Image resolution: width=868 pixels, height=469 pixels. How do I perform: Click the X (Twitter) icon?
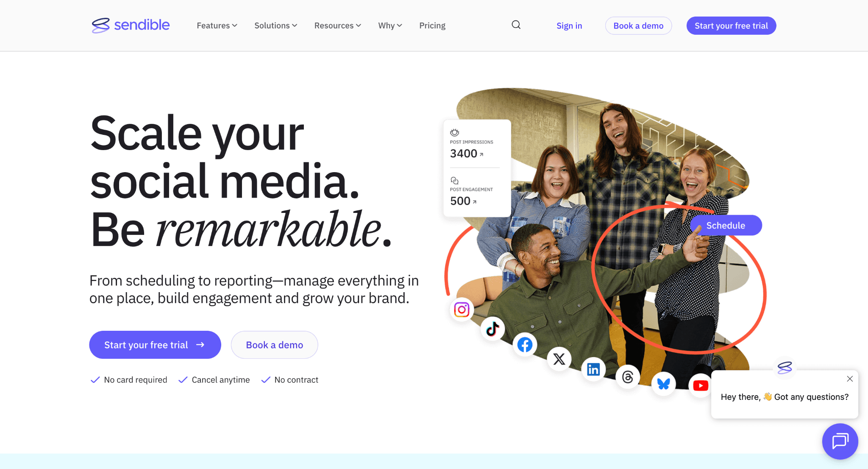click(x=559, y=359)
